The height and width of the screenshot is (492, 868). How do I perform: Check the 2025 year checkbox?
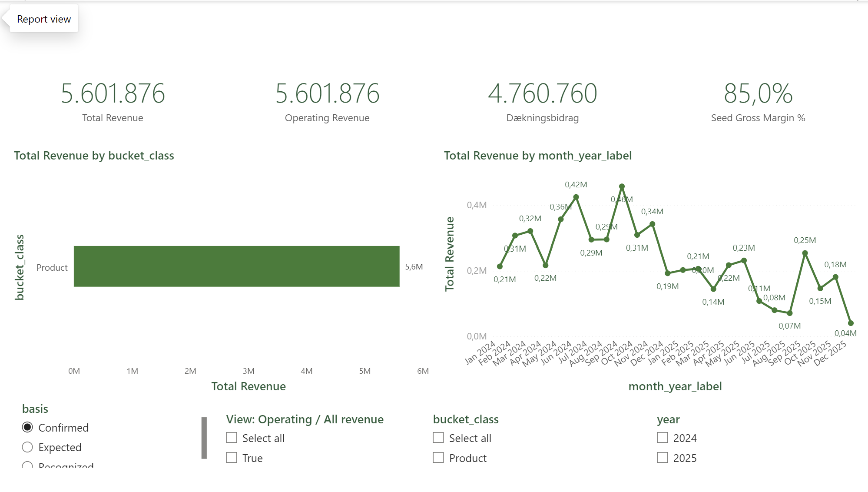click(x=663, y=458)
